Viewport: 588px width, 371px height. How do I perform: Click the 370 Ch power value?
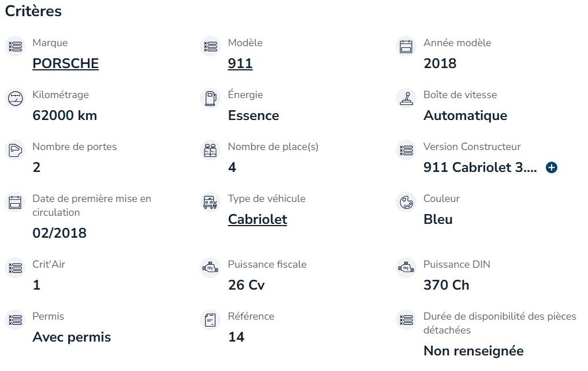coord(446,285)
